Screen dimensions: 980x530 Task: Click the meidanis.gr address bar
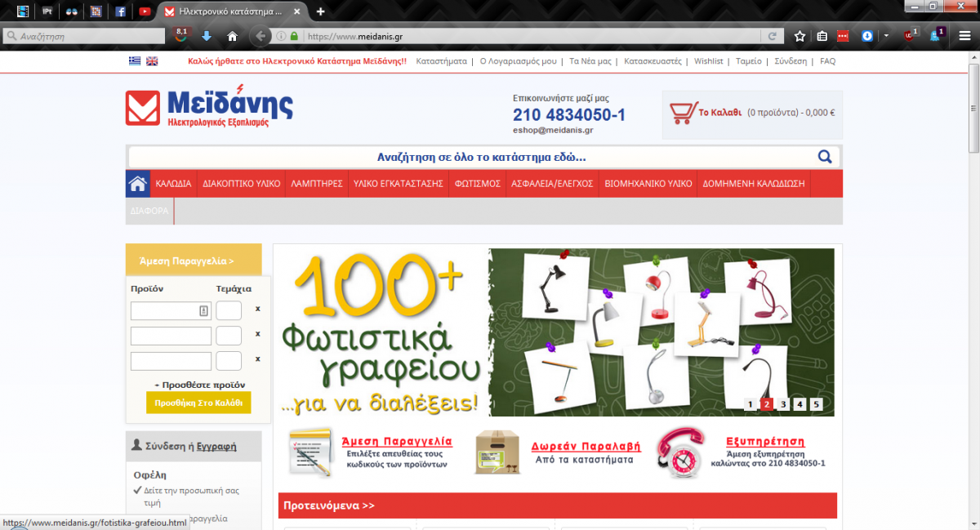click(531, 36)
